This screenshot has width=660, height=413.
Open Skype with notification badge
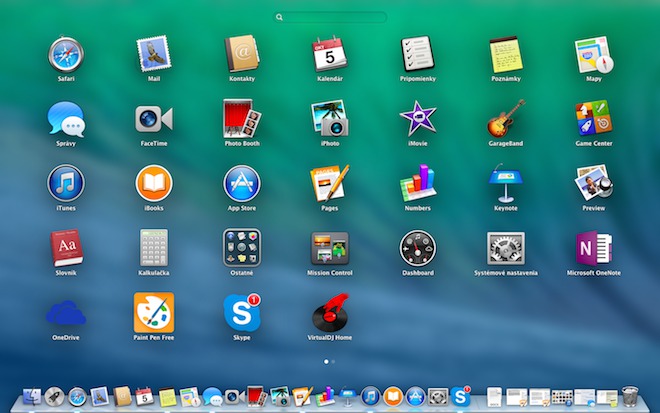[242, 313]
